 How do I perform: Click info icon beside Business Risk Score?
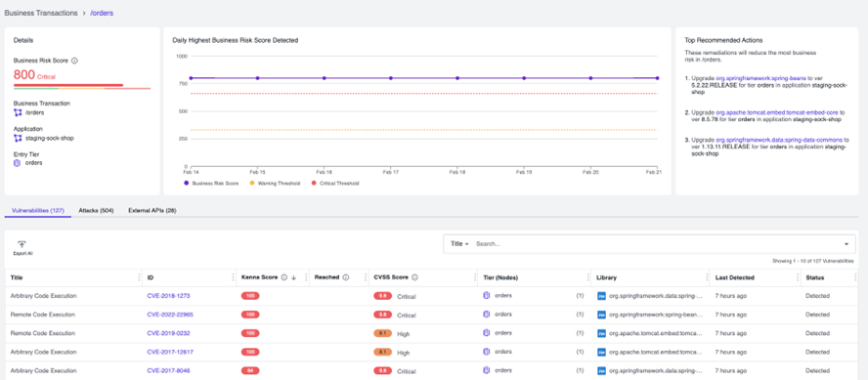pyautogui.click(x=74, y=61)
